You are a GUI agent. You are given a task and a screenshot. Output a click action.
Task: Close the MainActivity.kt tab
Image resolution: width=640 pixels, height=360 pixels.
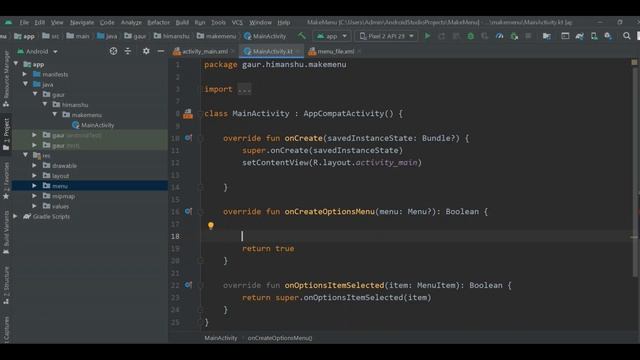pyautogui.click(x=298, y=51)
